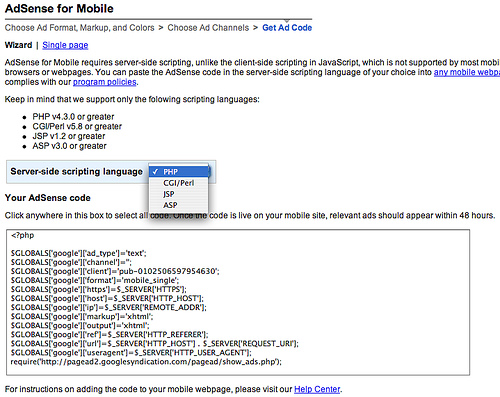Click the Server-side scripting language label
Image resolution: width=500 pixels, height=397 pixels.
[77, 172]
